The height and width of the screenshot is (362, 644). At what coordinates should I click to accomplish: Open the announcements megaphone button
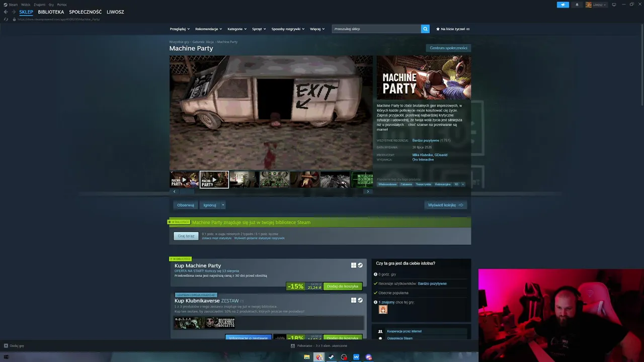tap(562, 5)
